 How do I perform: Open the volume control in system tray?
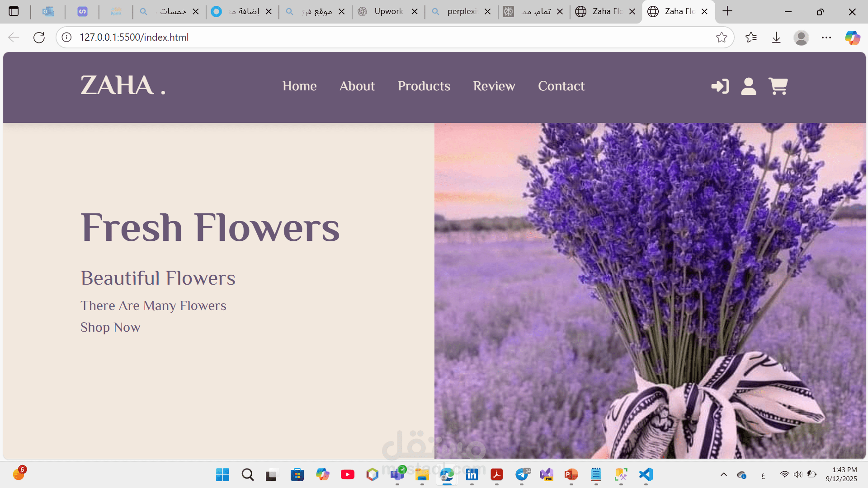pyautogui.click(x=797, y=474)
